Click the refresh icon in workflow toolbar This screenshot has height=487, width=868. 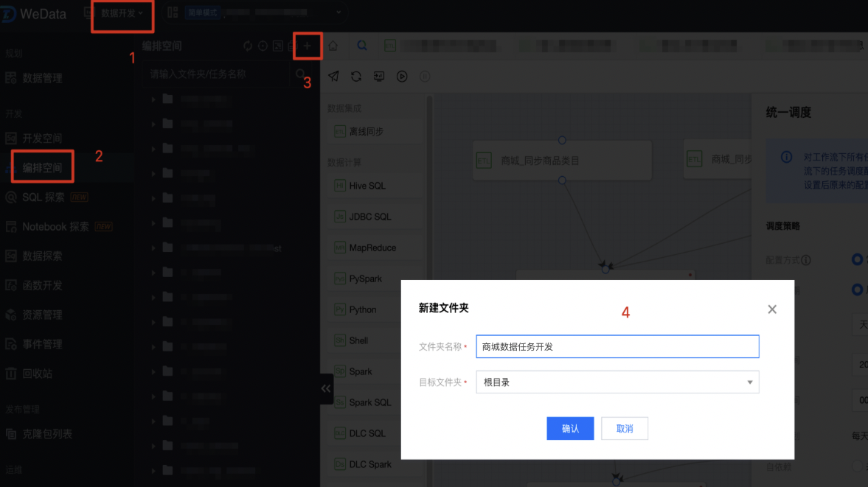tap(356, 77)
